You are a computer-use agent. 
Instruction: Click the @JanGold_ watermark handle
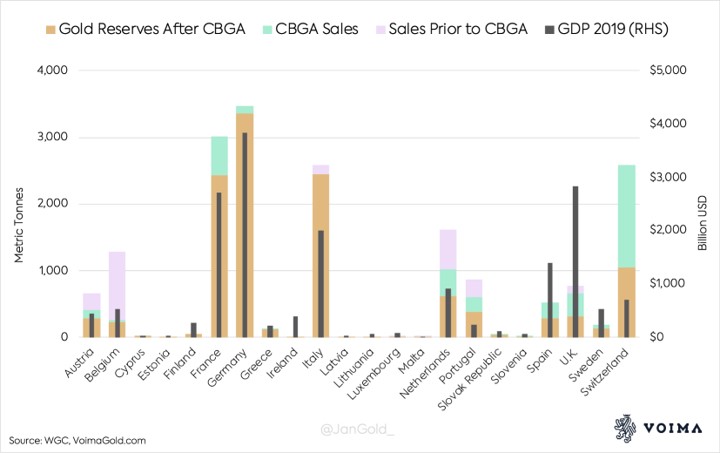360,430
